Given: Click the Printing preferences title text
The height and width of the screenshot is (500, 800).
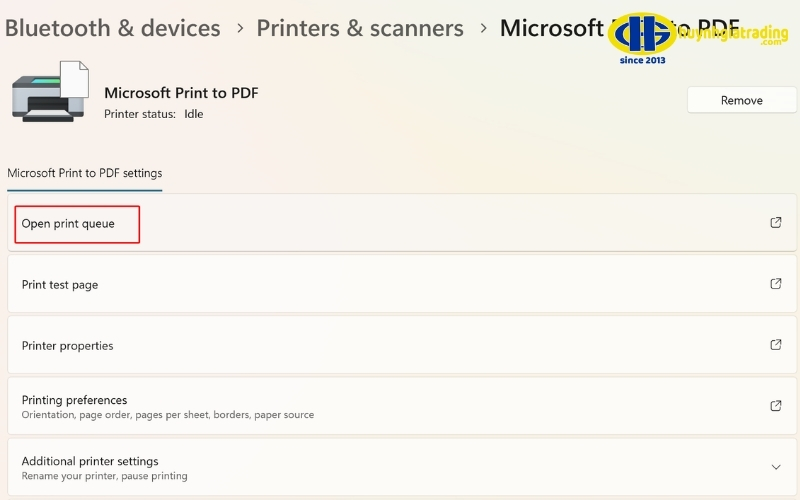Looking at the screenshot, I should click(74, 400).
